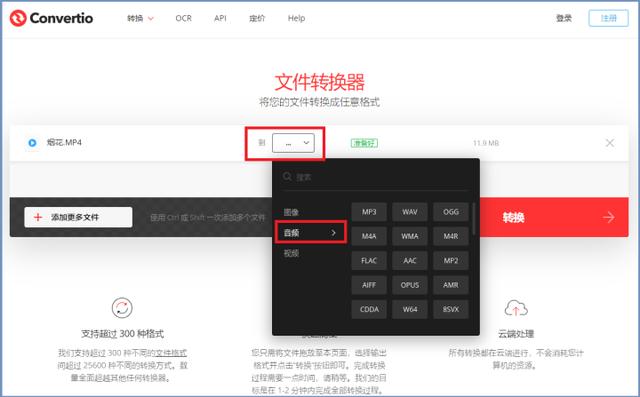
Task: Click the red 转换 convert button
Action: pyautogui.click(x=554, y=217)
